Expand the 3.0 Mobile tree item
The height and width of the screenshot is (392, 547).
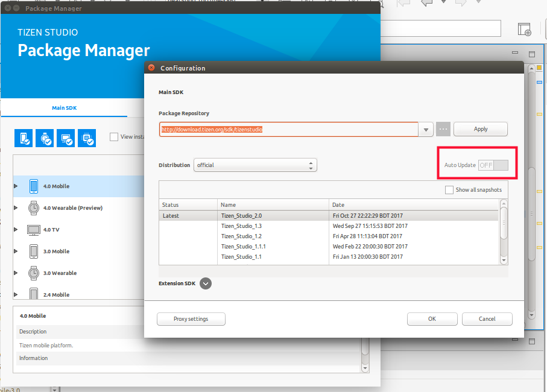pos(16,251)
